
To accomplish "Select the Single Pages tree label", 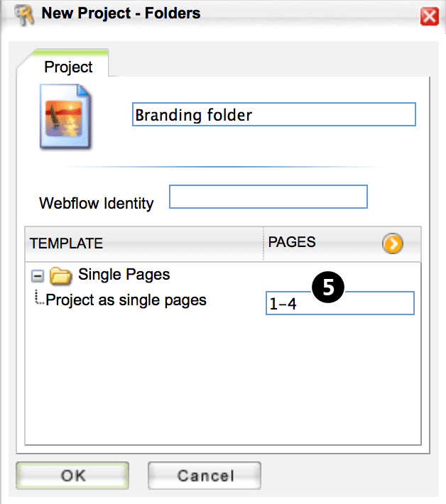I will pos(124,275).
